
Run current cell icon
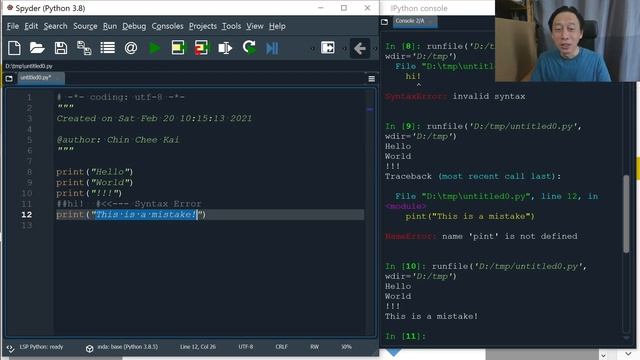point(178,48)
